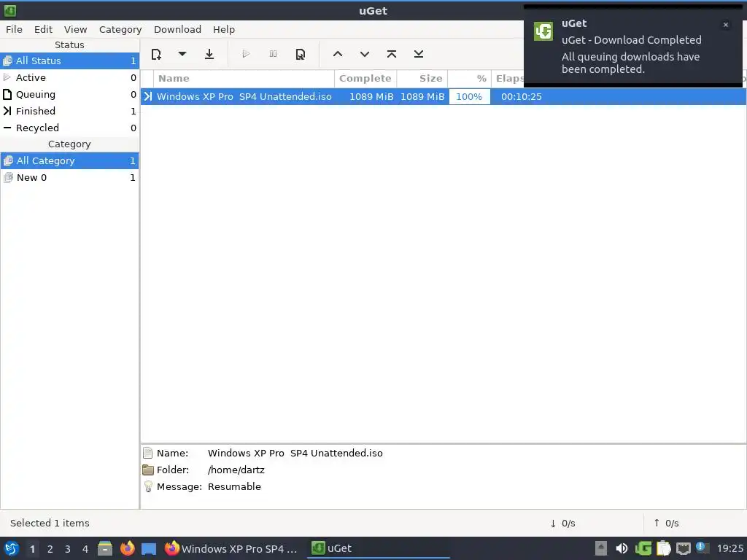Click the clipboard tray icon
The height and width of the screenshot is (560, 747).
664,548
